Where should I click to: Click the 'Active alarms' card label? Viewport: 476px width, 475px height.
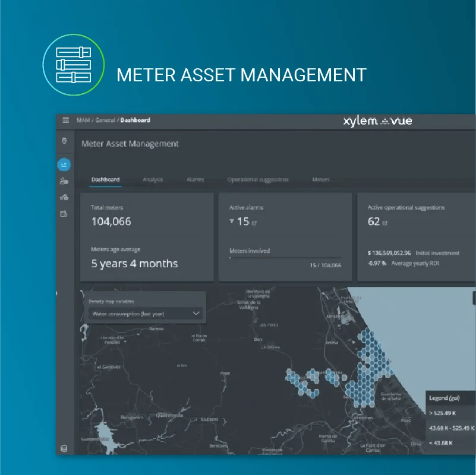tap(246, 207)
